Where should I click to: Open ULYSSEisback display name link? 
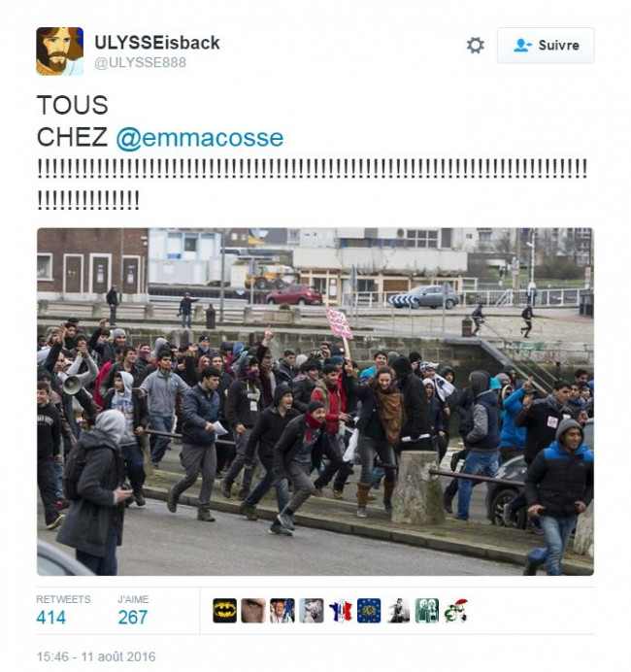click(x=157, y=43)
